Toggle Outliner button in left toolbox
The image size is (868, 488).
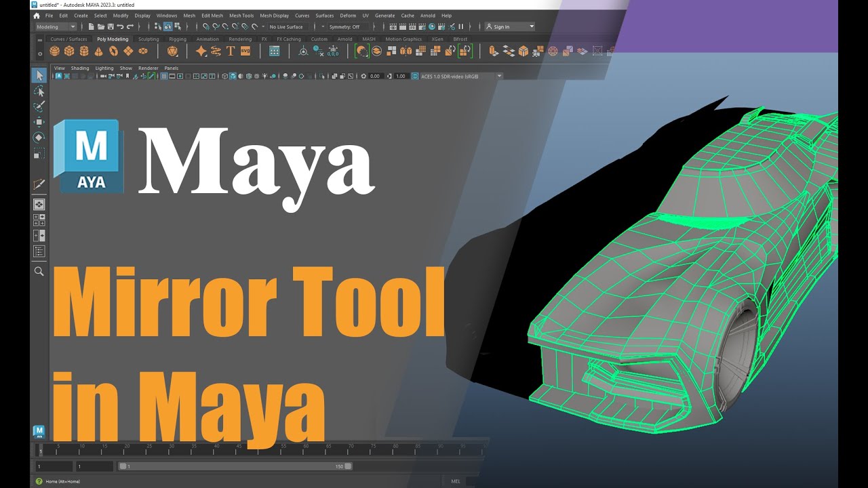coord(39,251)
